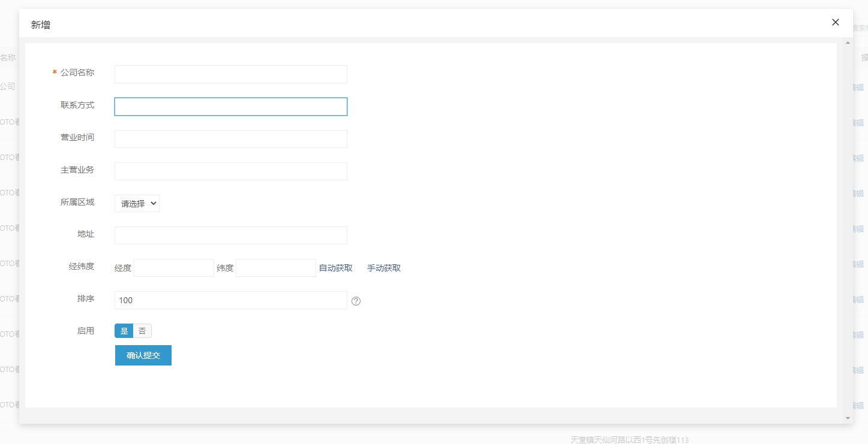Focus the 公司名称 input field
Image resolution: width=868 pixels, height=444 pixels.
point(230,74)
